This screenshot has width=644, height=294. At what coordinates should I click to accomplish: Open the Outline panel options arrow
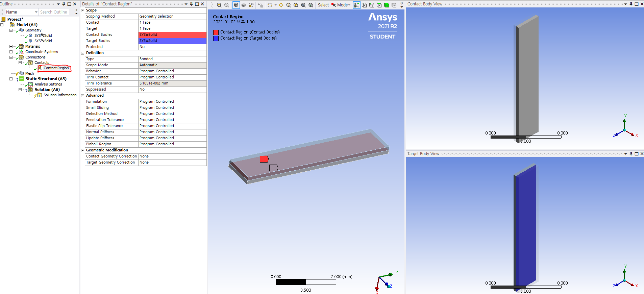(x=58, y=4)
